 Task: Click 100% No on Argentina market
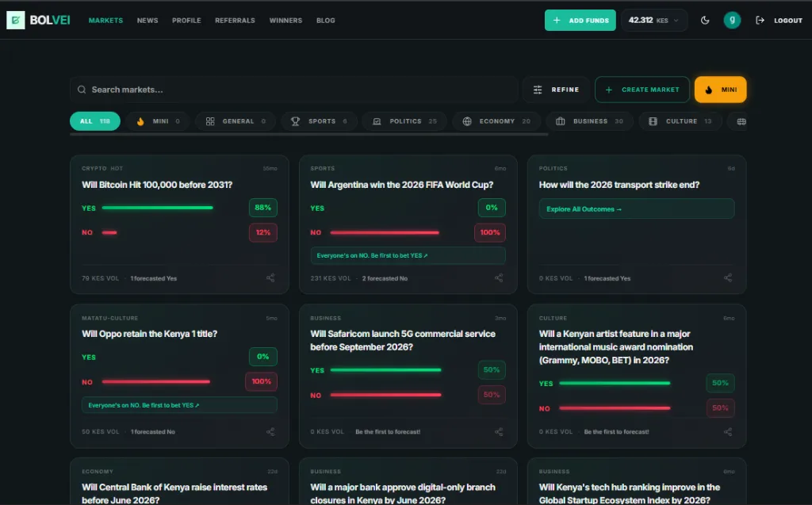pos(490,232)
